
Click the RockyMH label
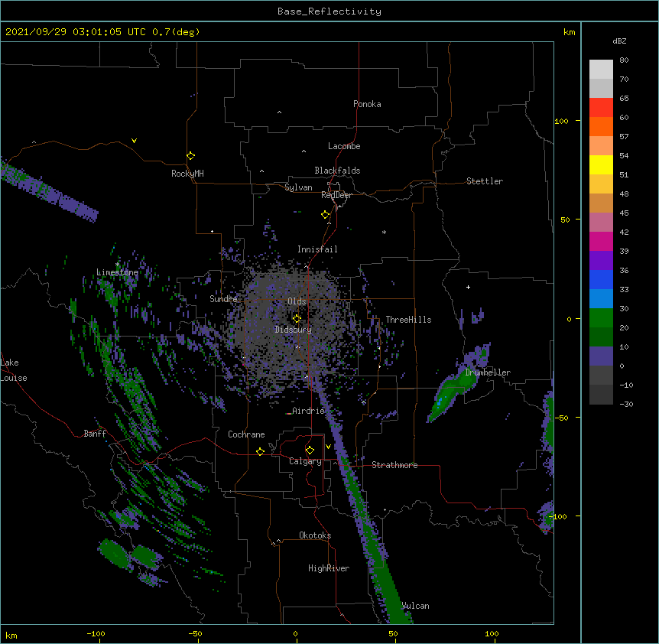[x=187, y=173]
